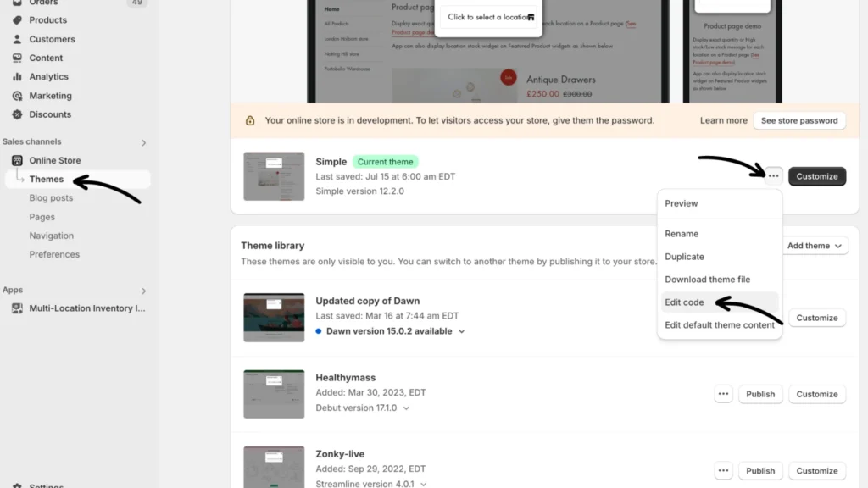This screenshot has height=488, width=868.
Task: Click the Analytics bar chart icon
Action: [x=17, y=77]
